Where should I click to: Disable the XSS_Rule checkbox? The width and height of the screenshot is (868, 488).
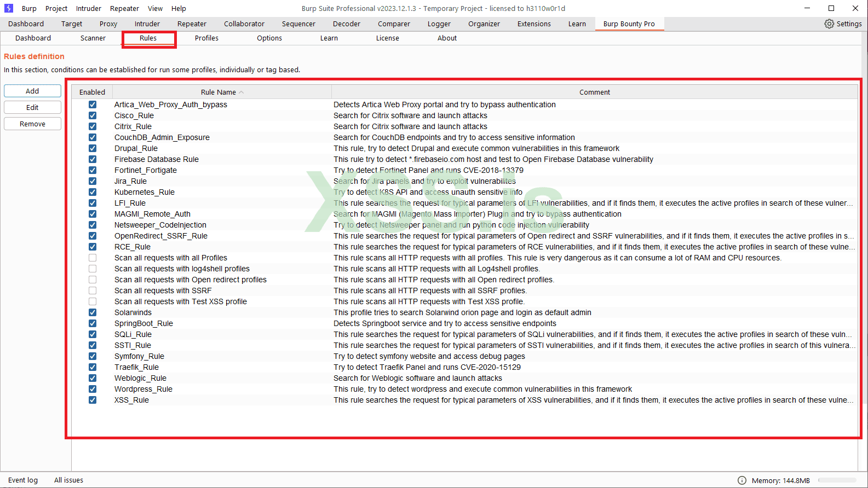click(93, 400)
